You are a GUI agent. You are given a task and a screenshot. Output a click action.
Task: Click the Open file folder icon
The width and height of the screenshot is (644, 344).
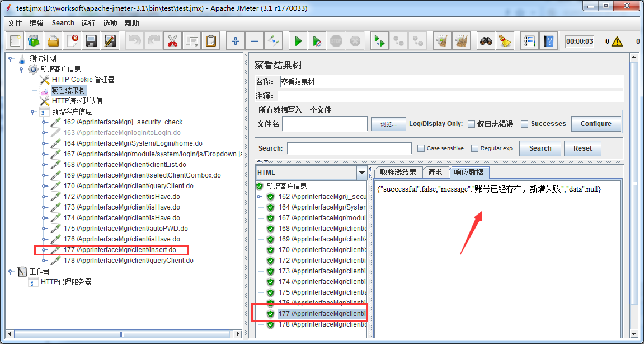53,41
